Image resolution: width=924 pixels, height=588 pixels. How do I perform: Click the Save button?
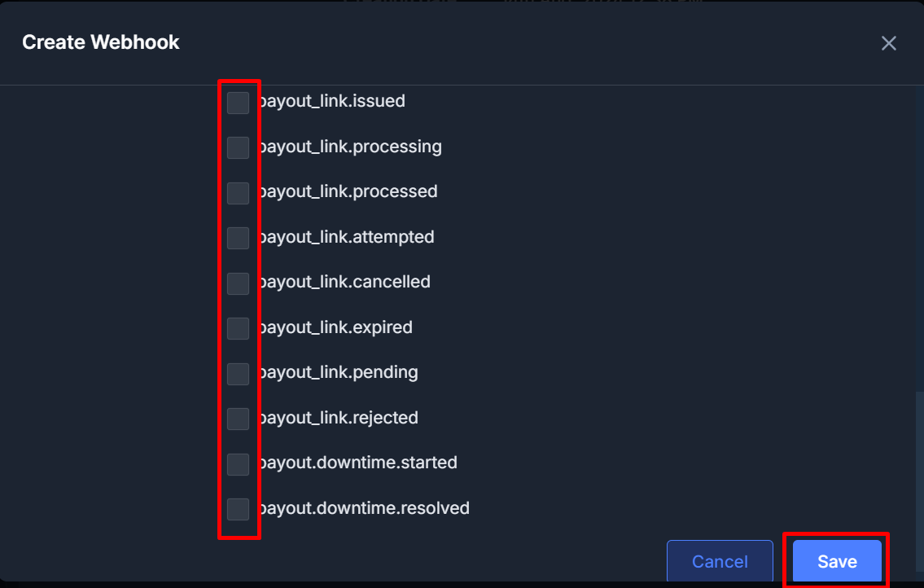pos(837,561)
